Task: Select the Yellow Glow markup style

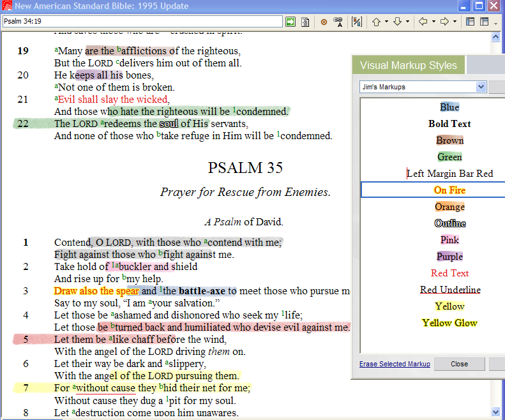Action: (x=449, y=323)
